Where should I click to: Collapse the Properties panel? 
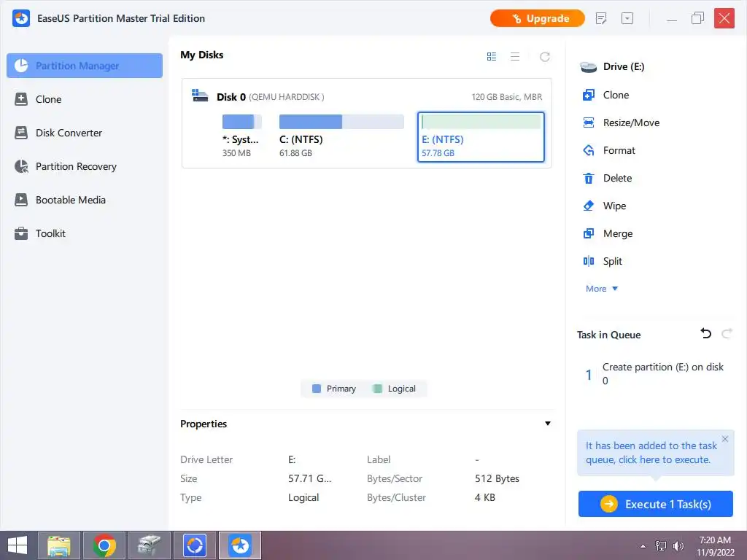547,424
